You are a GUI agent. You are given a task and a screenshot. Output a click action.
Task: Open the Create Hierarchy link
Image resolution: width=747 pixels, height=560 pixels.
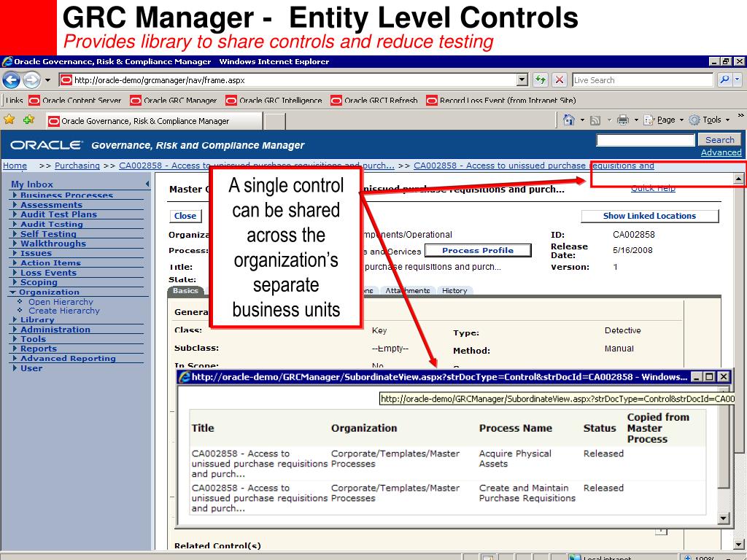pos(64,311)
